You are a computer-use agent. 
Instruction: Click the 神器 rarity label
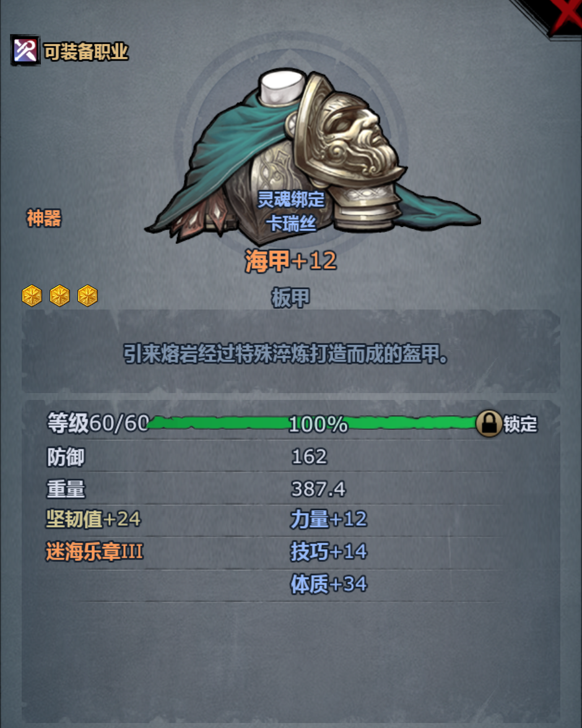[44, 218]
